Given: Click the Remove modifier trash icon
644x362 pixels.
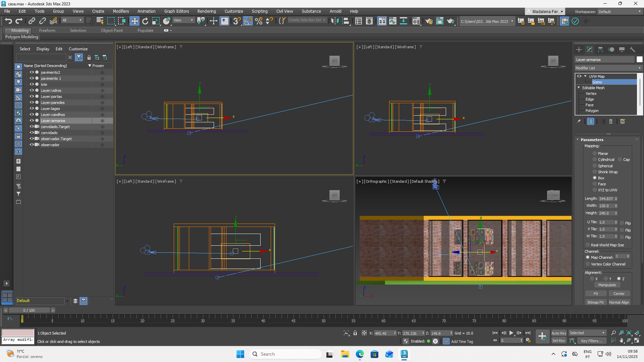Looking at the screenshot, I should click(x=611, y=122).
